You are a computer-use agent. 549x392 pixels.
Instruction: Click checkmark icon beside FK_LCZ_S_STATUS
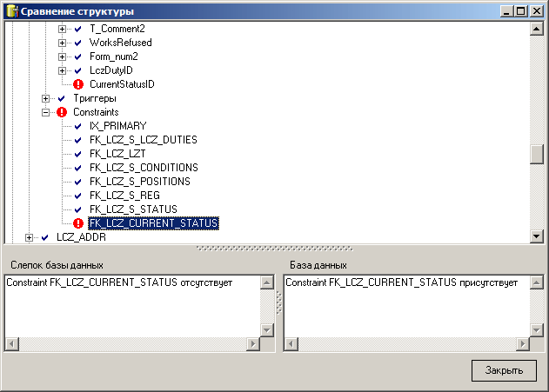pyautogui.click(x=78, y=209)
